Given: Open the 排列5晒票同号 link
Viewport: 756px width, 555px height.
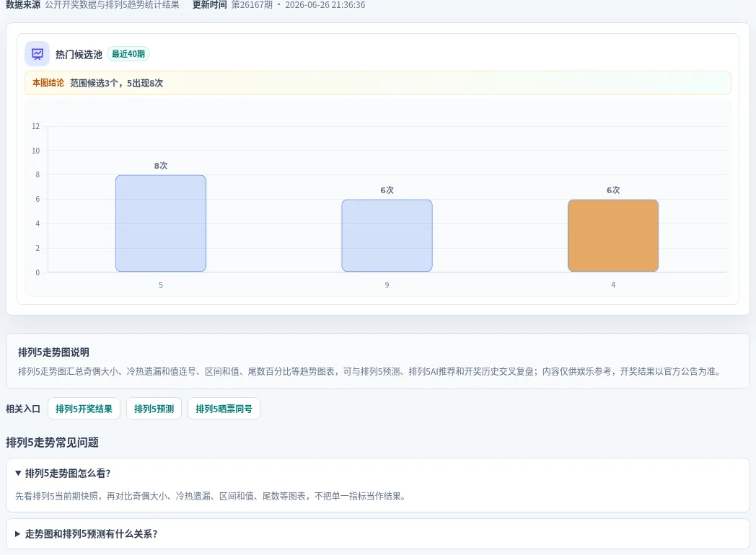Looking at the screenshot, I should tap(224, 409).
